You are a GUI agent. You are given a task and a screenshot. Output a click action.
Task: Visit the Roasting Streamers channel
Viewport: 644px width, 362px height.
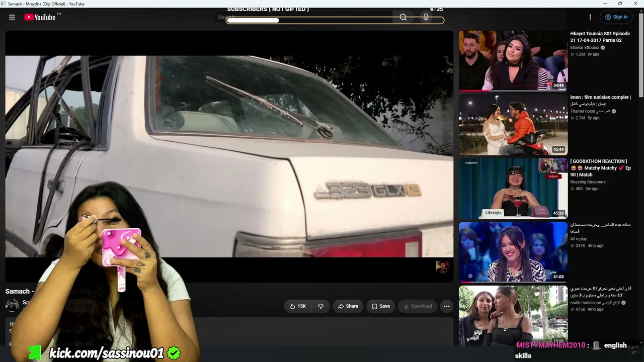pos(588,182)
